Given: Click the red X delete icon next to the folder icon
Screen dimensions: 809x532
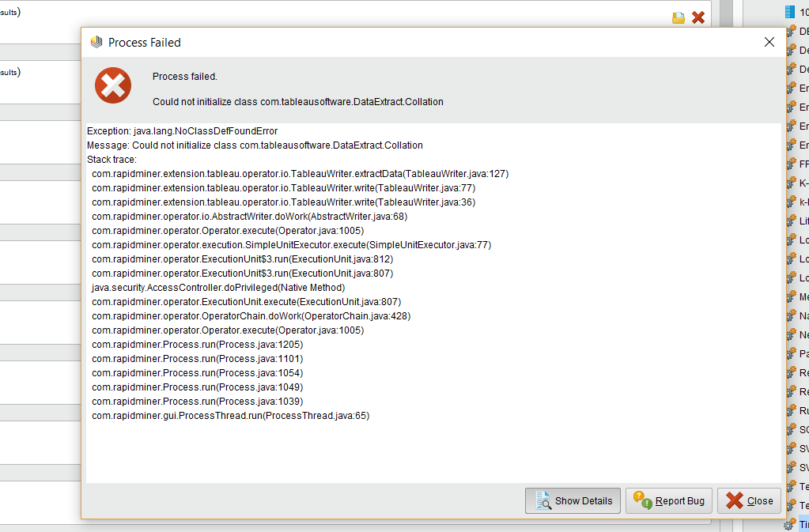Looking at the screenshot, I should [698, 17].
